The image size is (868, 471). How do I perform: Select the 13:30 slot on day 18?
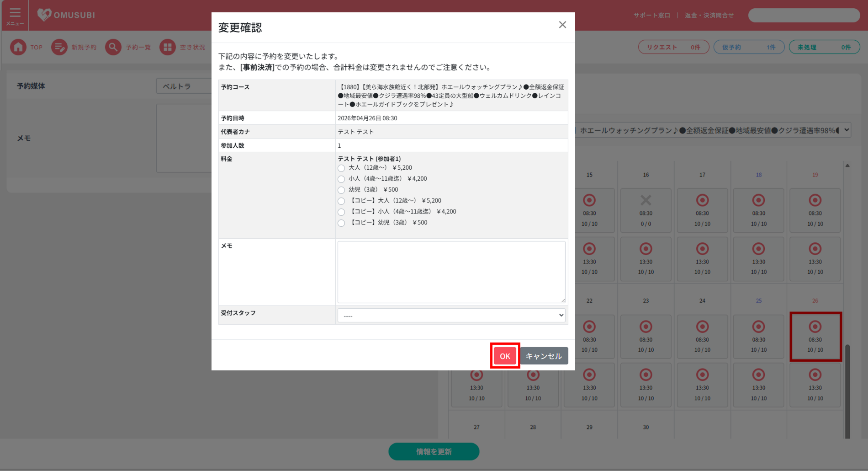click(x=759, y=259)
